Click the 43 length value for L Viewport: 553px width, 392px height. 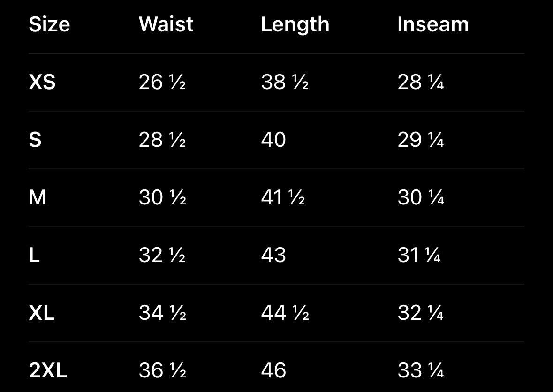273,256
